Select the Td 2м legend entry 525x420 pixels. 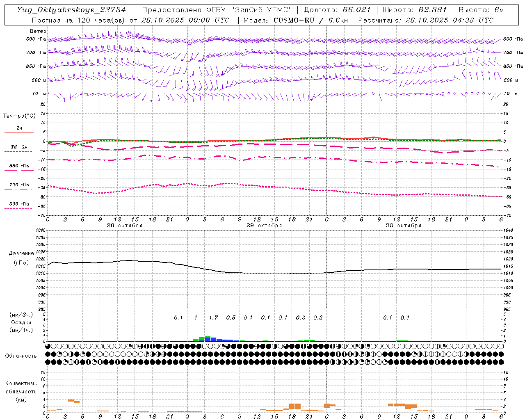(19, 147)
